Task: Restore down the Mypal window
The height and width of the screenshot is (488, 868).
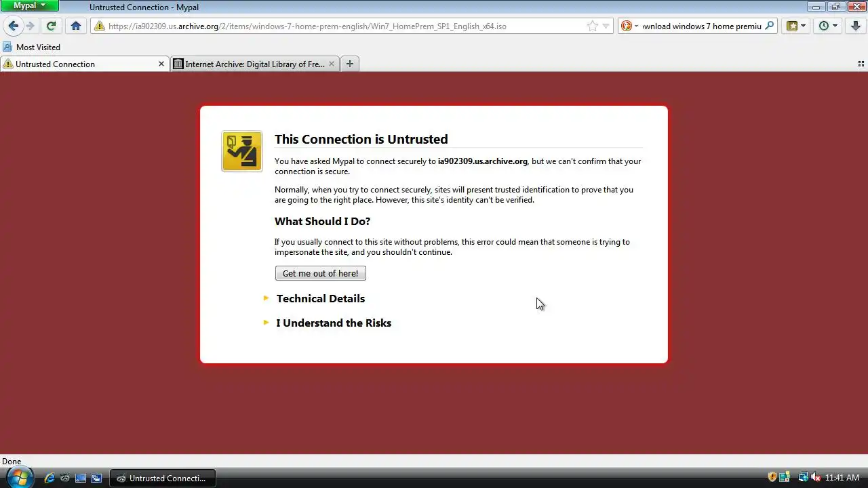Action: (835, 7)
